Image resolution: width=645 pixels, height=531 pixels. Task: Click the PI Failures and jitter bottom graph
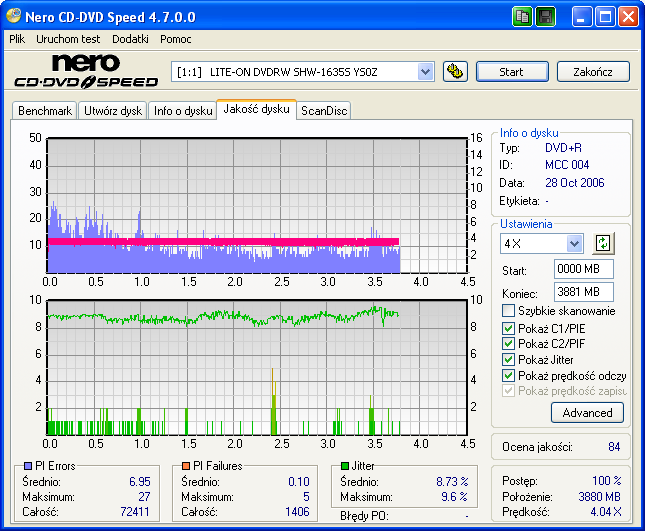click(257, 367)
